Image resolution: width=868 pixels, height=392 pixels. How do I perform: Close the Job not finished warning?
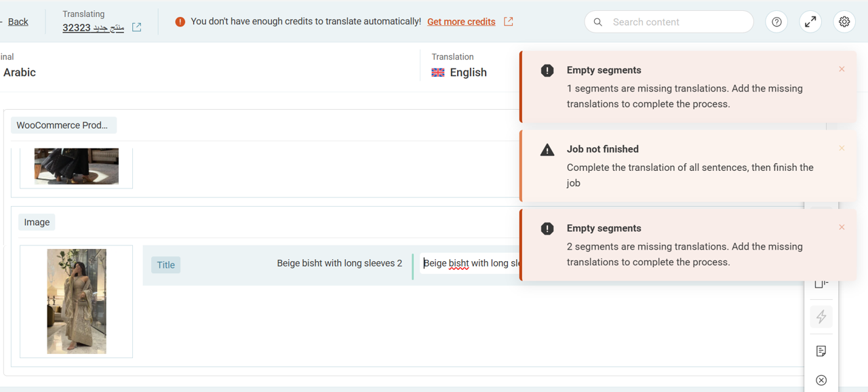pos(842,148)
